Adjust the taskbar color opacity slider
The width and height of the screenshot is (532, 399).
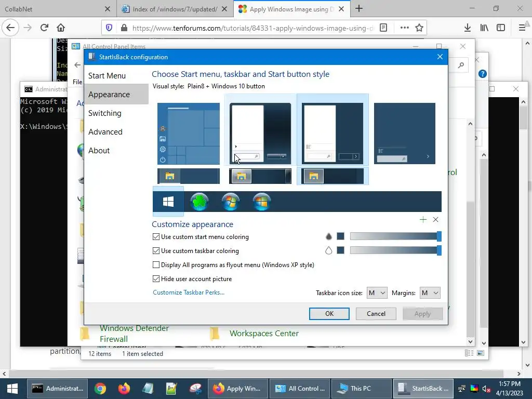[395, 250]
